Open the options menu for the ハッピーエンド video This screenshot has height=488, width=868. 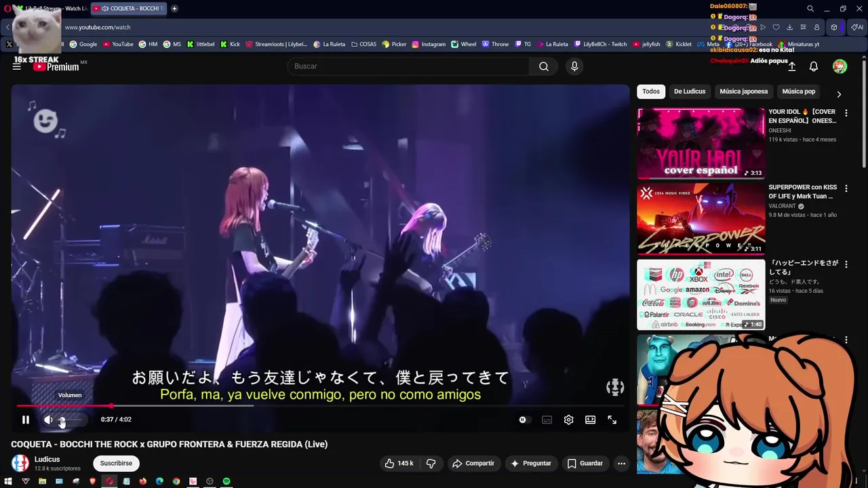[x=846, y=264]
